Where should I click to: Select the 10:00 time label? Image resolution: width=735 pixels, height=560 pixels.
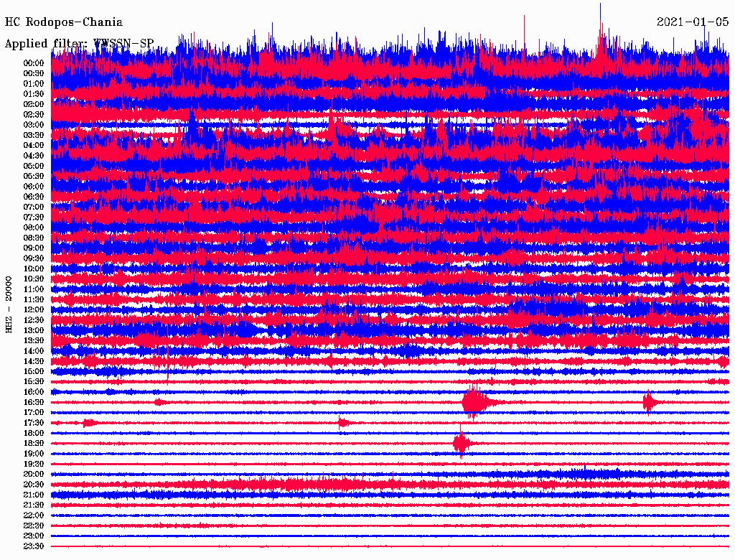coord(34,269)
